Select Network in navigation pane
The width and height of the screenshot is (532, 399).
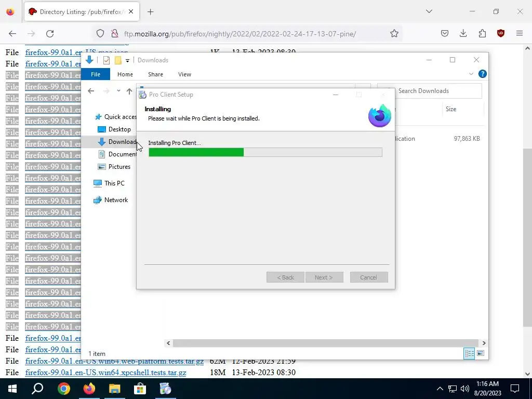(x=111, y=200)
